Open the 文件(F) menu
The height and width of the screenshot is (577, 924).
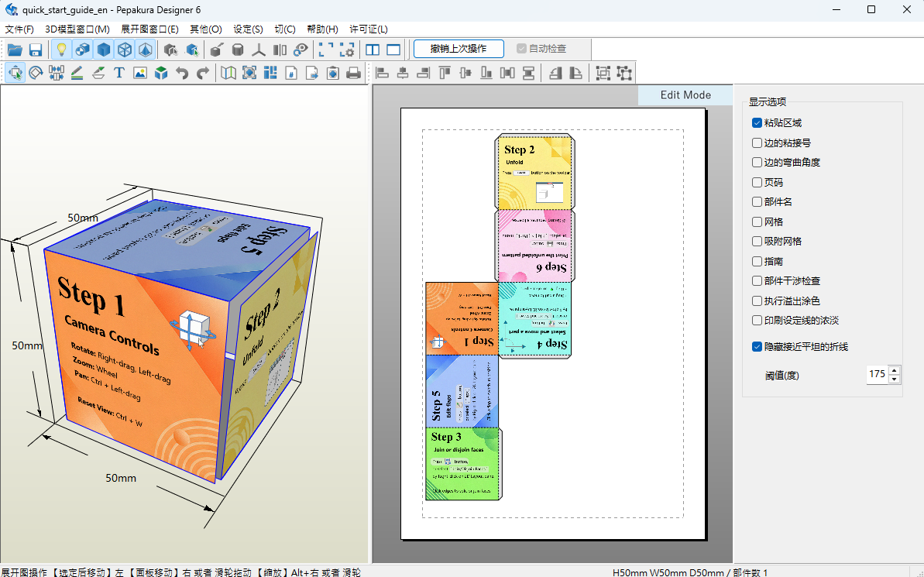point(19,29)
